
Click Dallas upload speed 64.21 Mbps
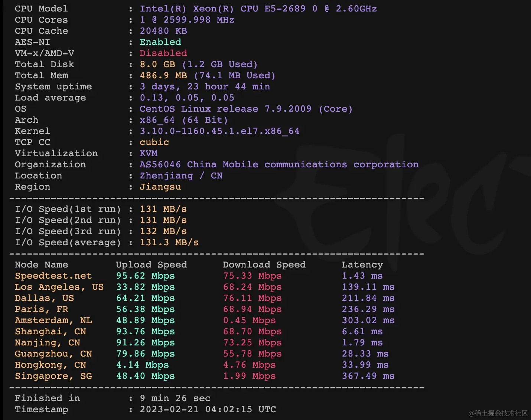tap(145, 298)
